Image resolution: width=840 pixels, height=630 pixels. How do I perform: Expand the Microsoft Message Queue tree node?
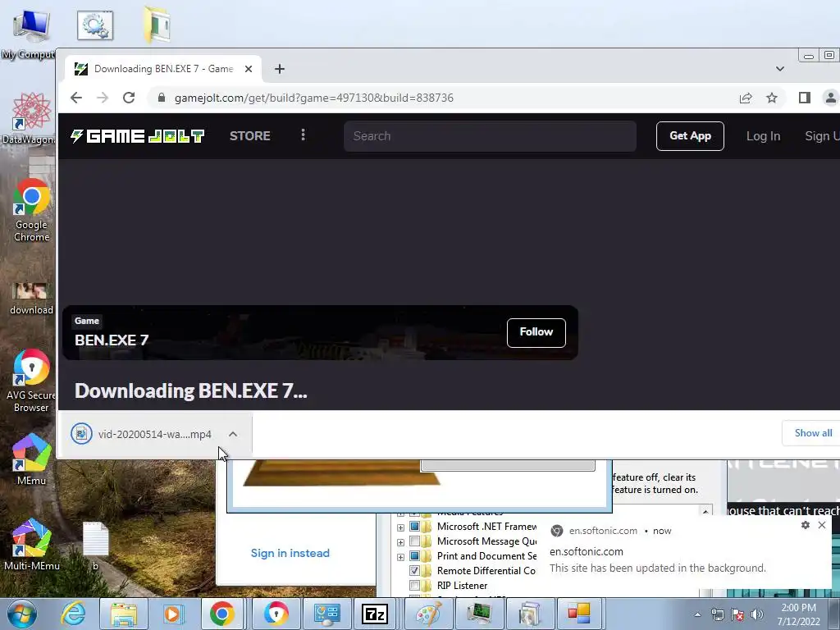(400, 542)
